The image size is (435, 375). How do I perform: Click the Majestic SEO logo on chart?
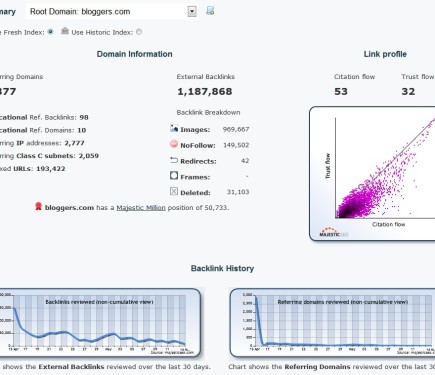[334, 232]
